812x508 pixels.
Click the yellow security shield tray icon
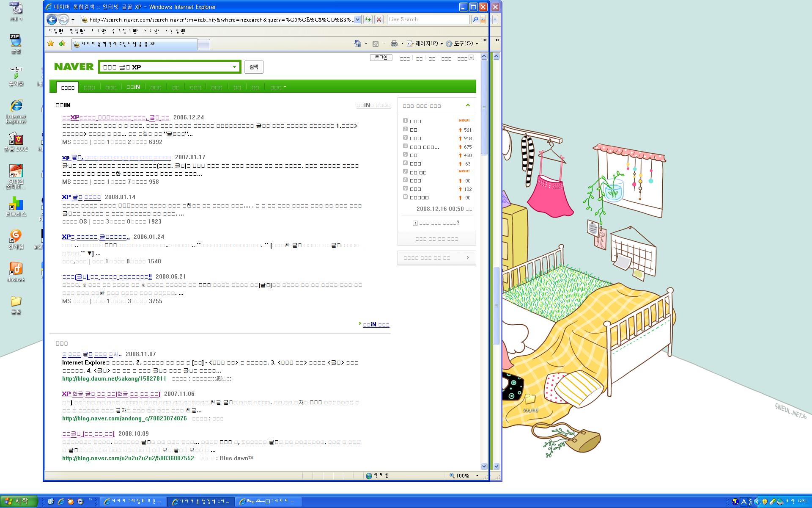[x=765, y=502]
